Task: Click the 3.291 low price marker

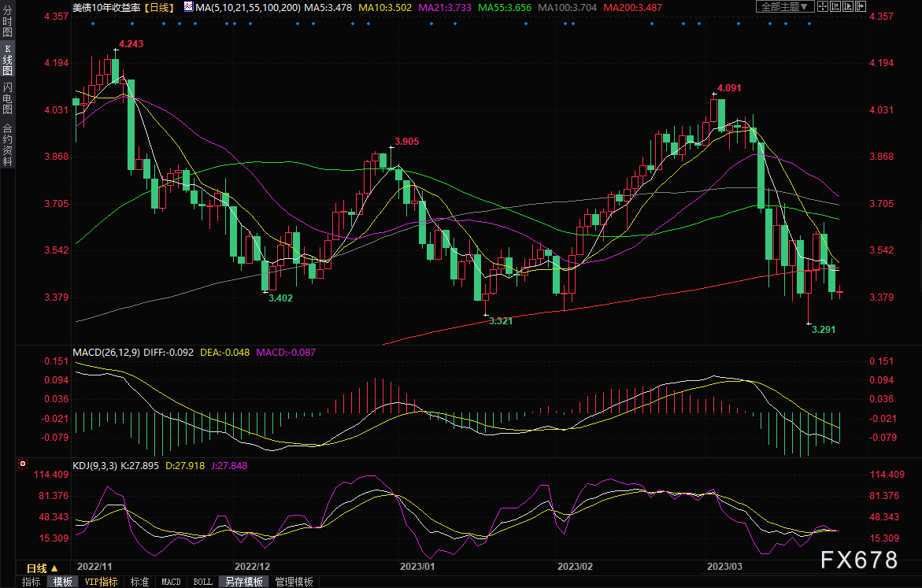Action: (824, 329)
